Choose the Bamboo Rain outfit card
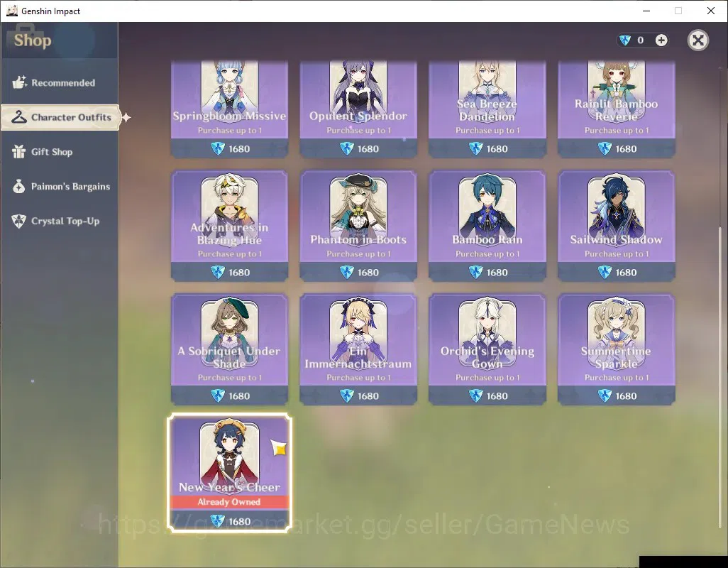 point(487,226)
